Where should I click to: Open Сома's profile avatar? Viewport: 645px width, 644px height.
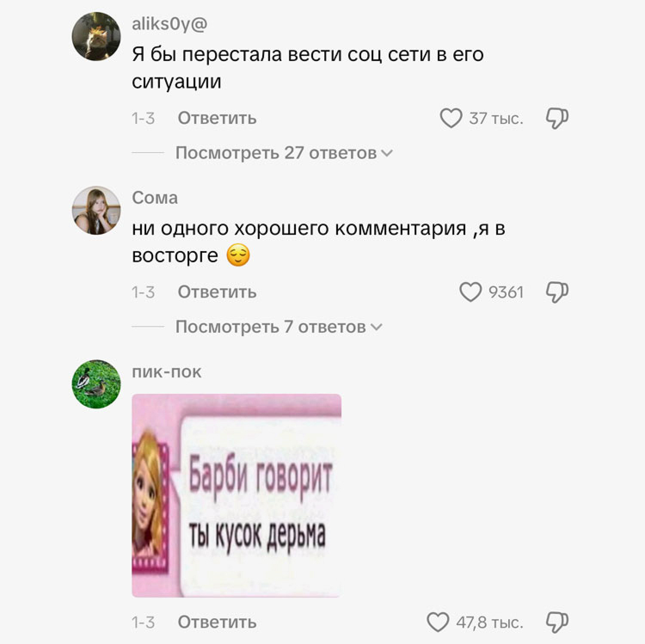[96, 210]
